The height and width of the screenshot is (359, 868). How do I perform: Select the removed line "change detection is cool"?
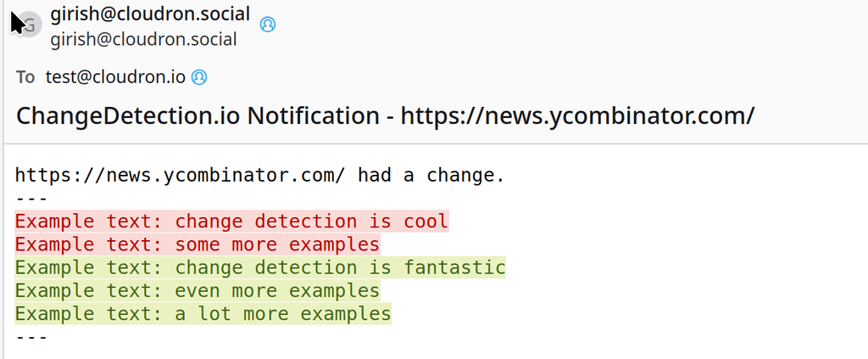click(231, 222)
